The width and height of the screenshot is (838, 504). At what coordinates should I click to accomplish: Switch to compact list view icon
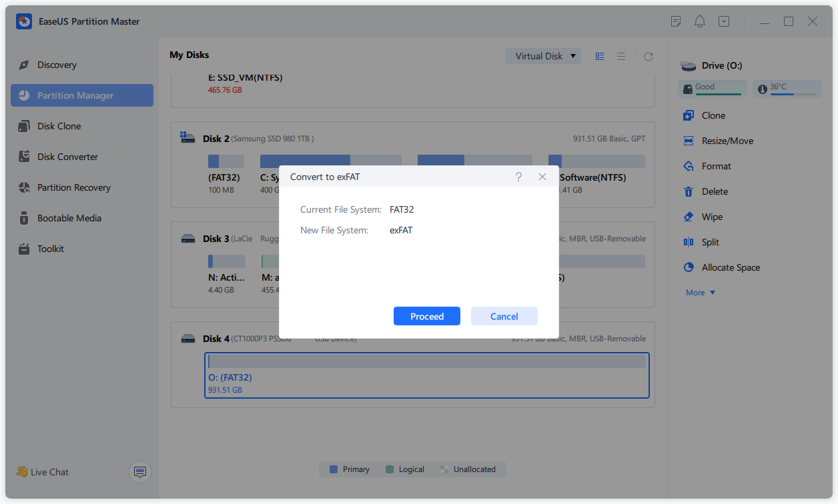point(621,57)
